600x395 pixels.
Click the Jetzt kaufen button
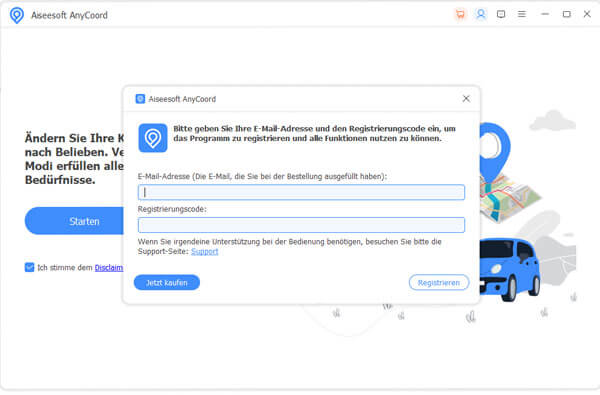166,282
